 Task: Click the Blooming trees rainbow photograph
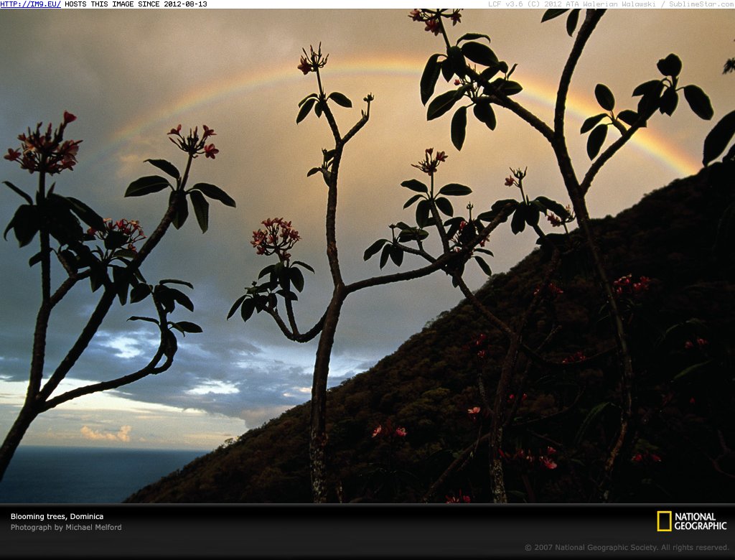[367, 256]
